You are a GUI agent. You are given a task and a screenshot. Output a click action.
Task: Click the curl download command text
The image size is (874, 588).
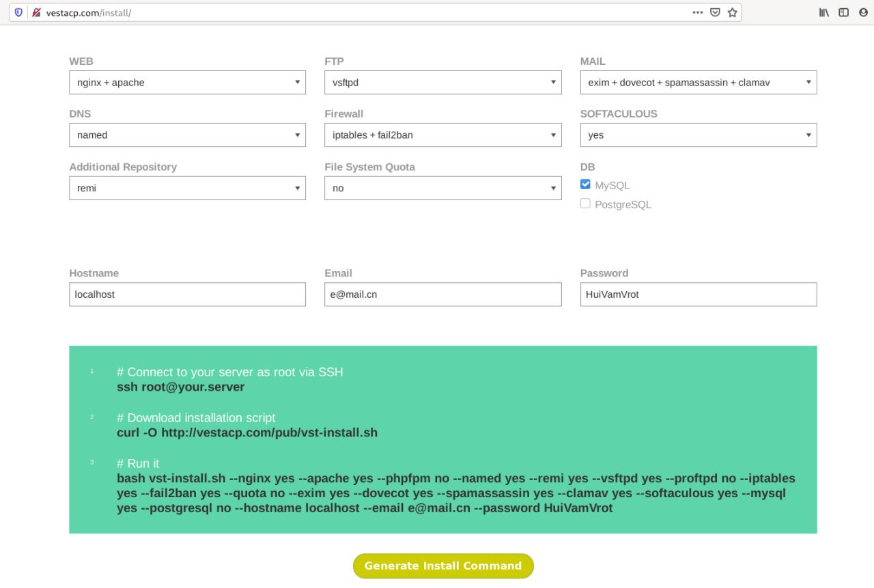tap(247, 433)
